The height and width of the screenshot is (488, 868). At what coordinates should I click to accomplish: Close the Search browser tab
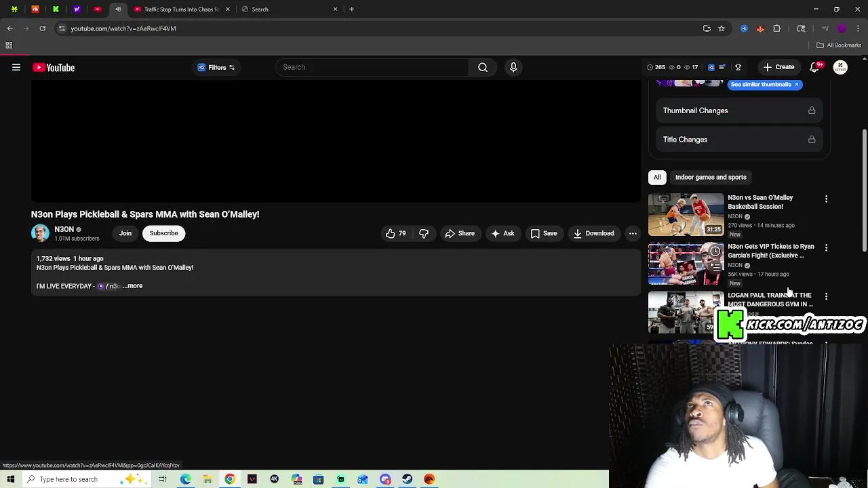(335, 9)
